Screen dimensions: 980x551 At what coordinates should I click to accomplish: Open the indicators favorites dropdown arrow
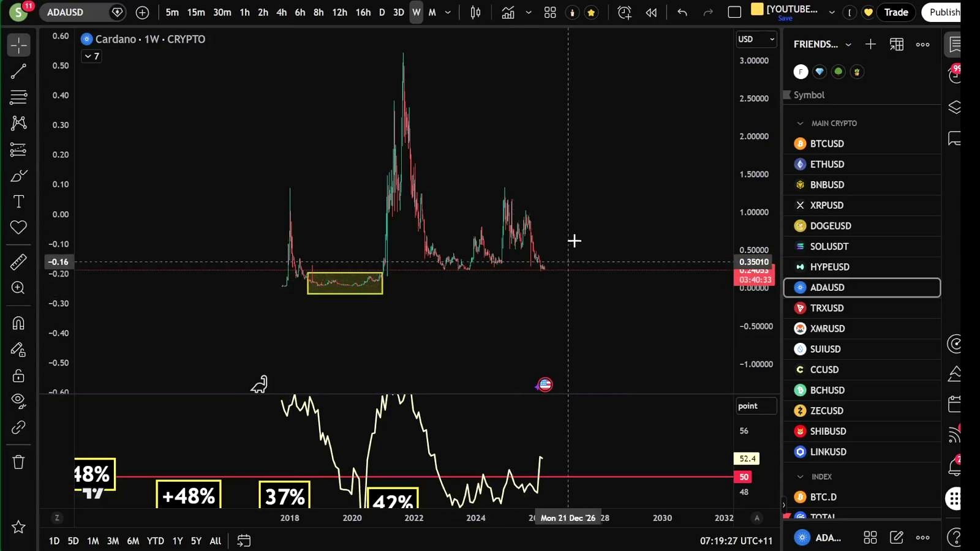529,12
